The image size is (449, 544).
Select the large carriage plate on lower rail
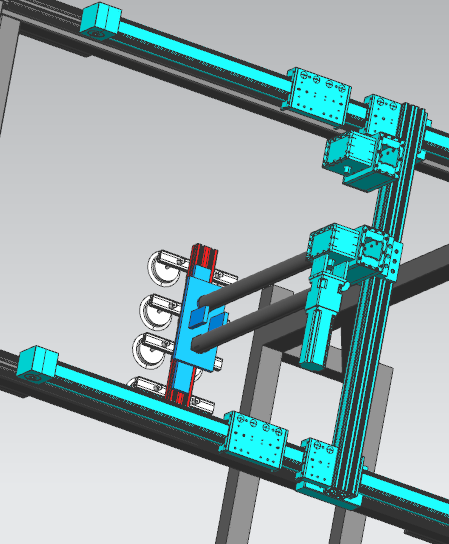(255, 440)
